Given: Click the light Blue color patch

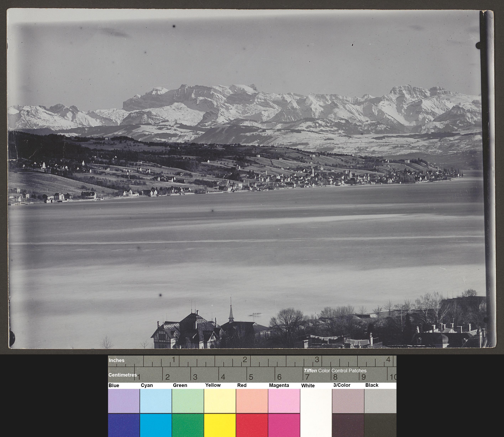Looking at the screenshot, I should [124, 401].
